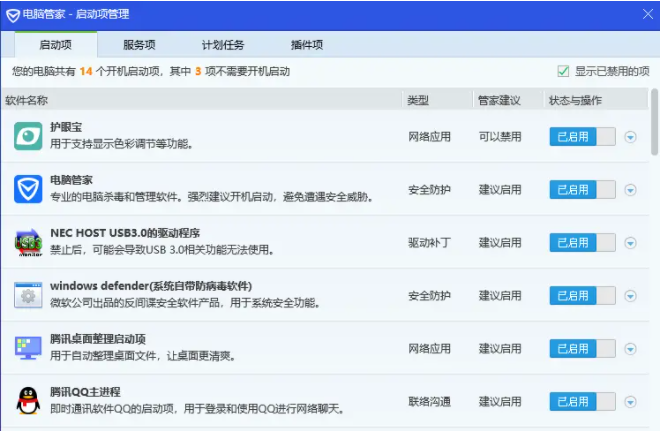Click the 可以禁用 suggestion for 护眼宝
Viewport: 661px width, 431px height.
coord(500,137)
